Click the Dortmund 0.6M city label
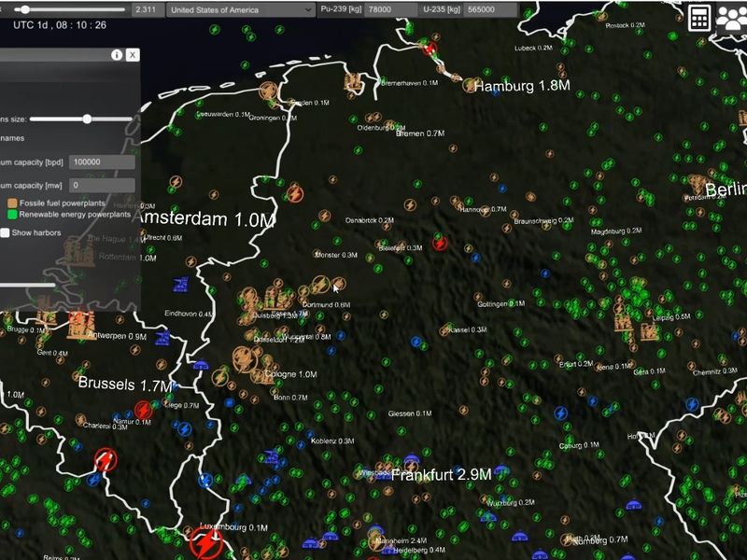 tap(326, 305)
